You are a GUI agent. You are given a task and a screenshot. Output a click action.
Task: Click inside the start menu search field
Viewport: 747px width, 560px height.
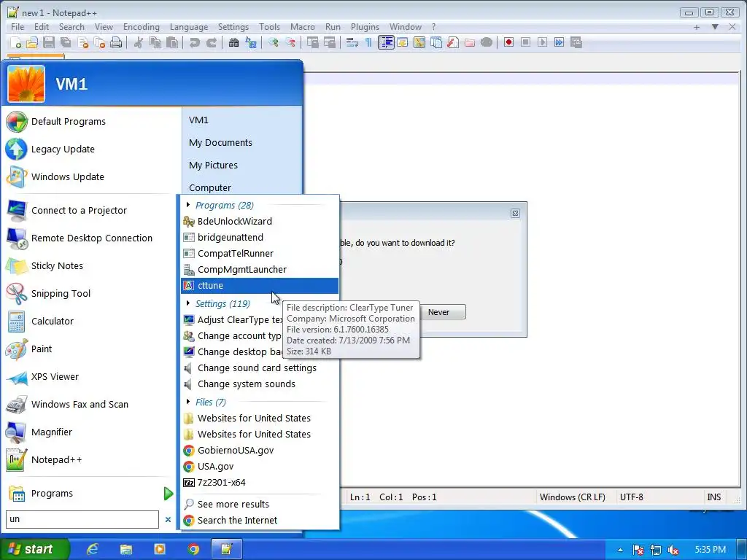[82, 519]
